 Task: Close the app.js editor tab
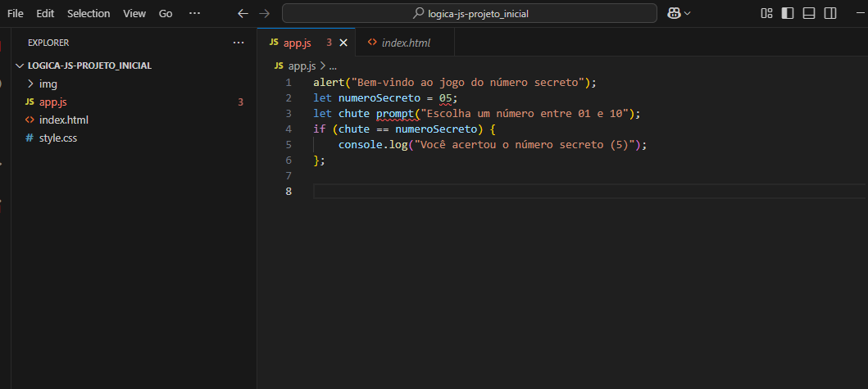(x=343, y=43)
